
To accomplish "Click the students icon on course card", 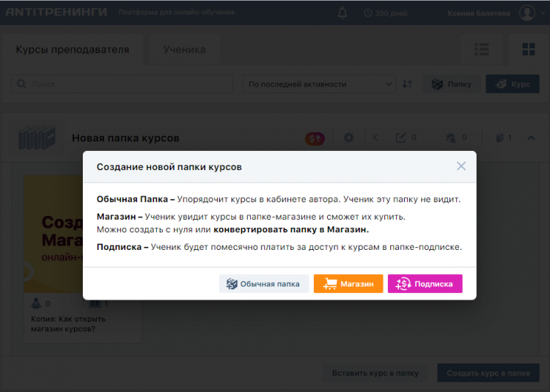I will pos(36,303).
